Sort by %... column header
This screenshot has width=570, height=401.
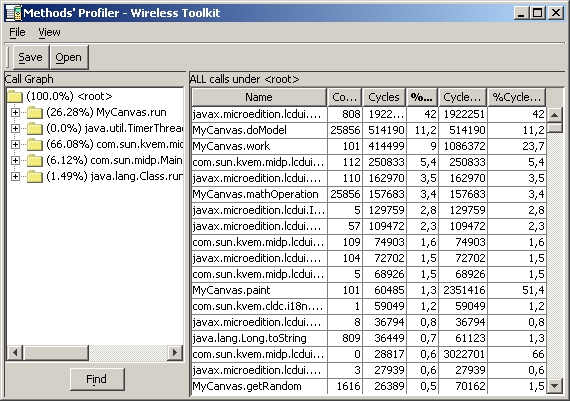coord(422,97)
